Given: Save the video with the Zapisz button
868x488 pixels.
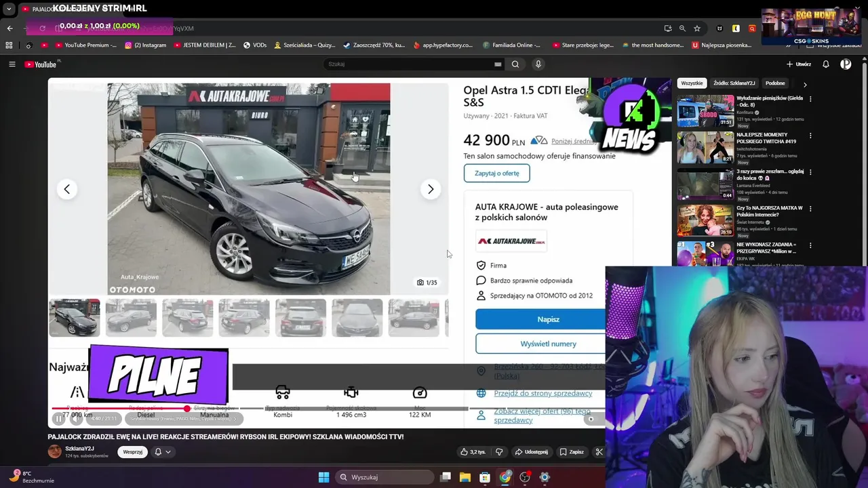Looking at the screenshot, I should pos(572,452).
